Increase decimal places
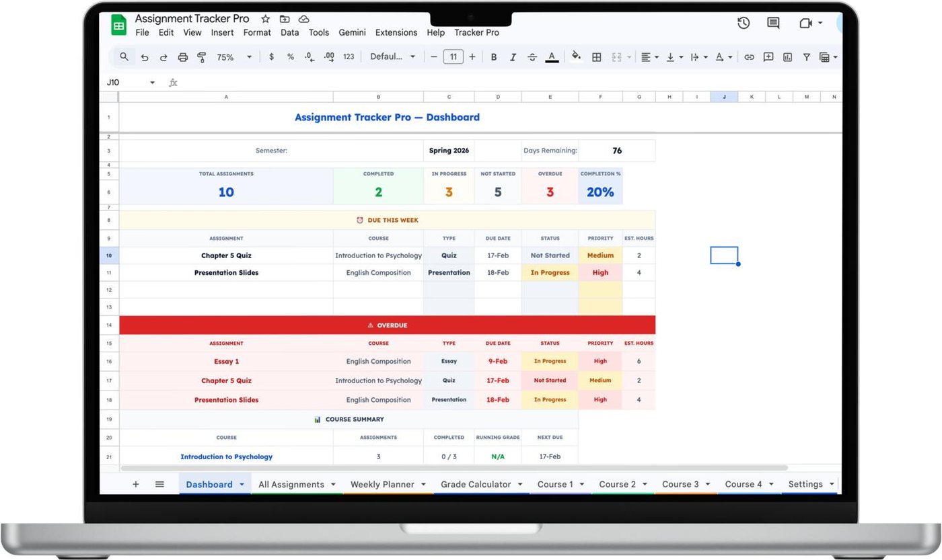Image resolution: width=942 pixels, height=560 pixels. 329,57
